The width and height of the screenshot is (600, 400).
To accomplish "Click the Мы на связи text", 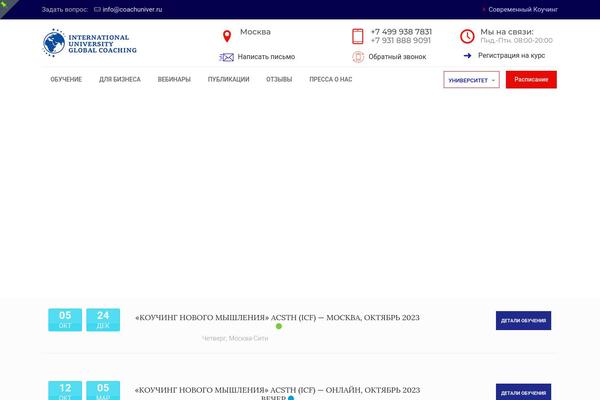I will 507,32.
